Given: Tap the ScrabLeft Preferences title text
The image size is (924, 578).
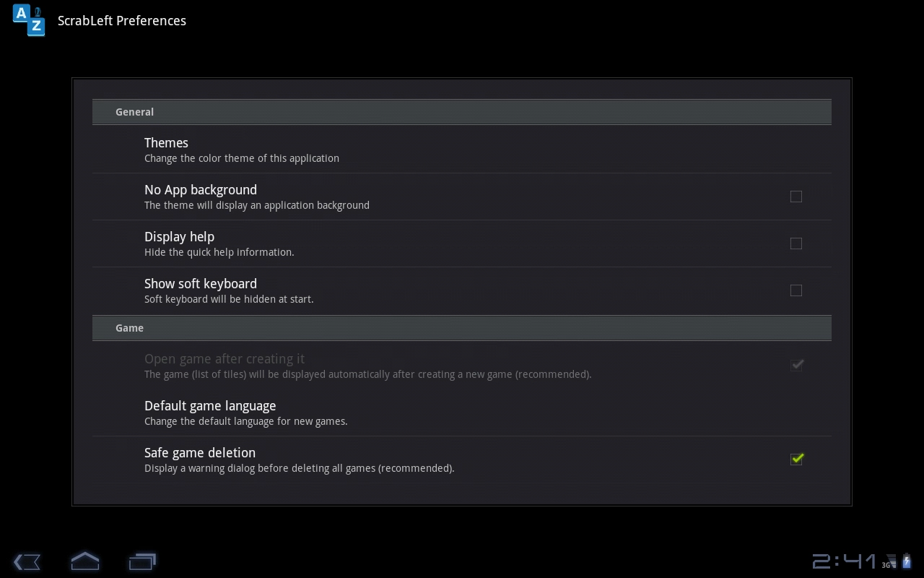Looking at the screenshot, I should 122,20.
